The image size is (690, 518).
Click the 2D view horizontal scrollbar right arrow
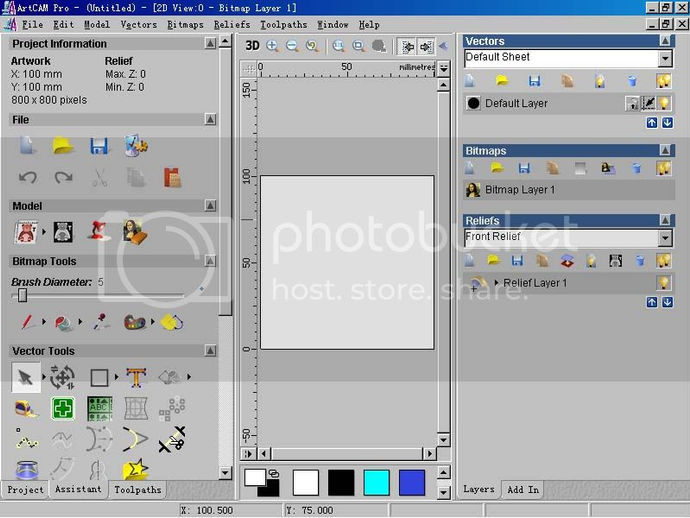(x=429, y=453)
